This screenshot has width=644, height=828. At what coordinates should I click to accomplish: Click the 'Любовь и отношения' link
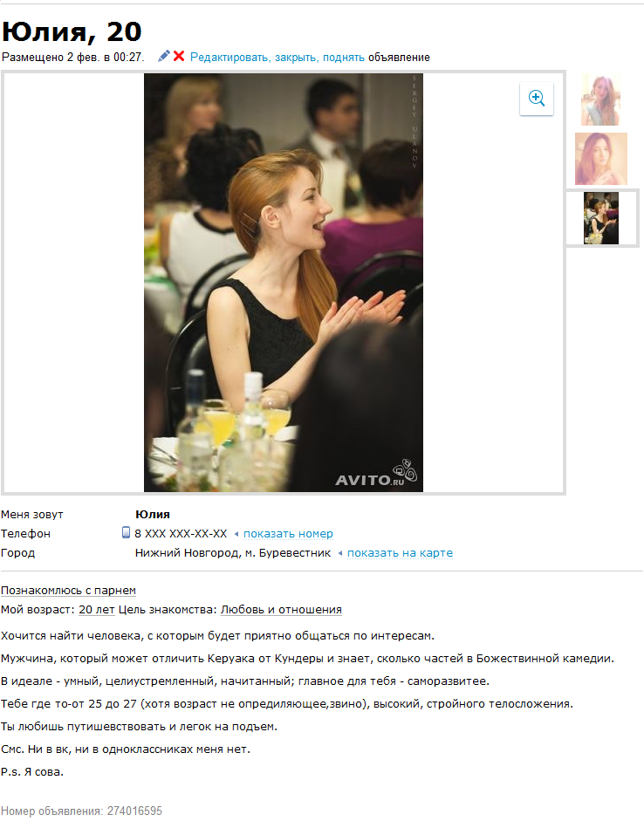click(281, 609)
